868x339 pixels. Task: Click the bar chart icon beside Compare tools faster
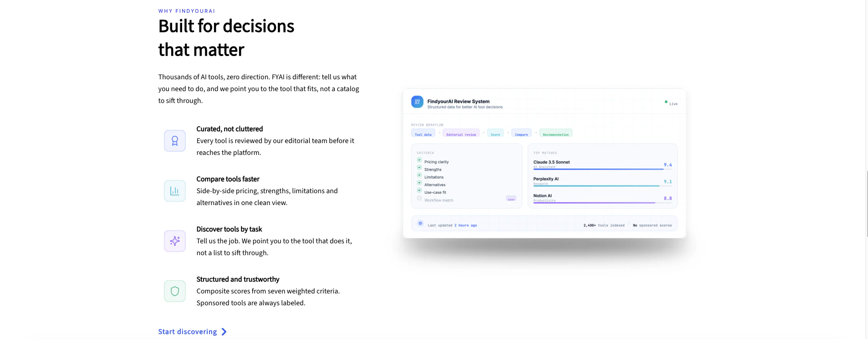(x=175, y=191)
